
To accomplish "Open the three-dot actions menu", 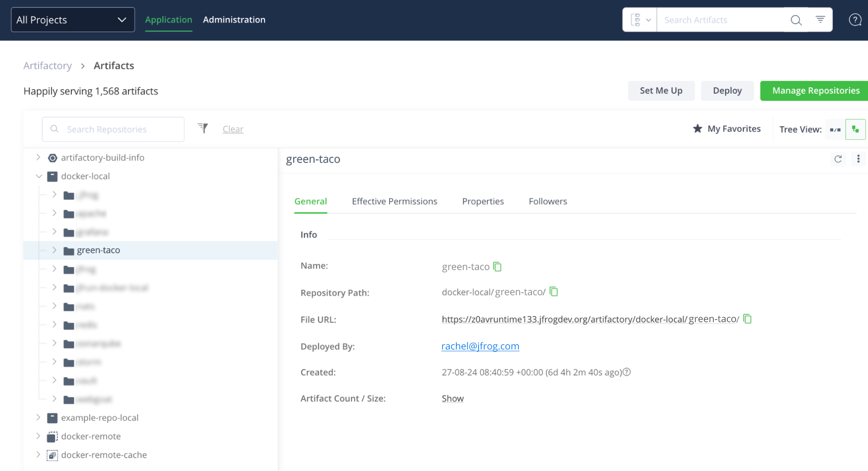I will point(858,159).
